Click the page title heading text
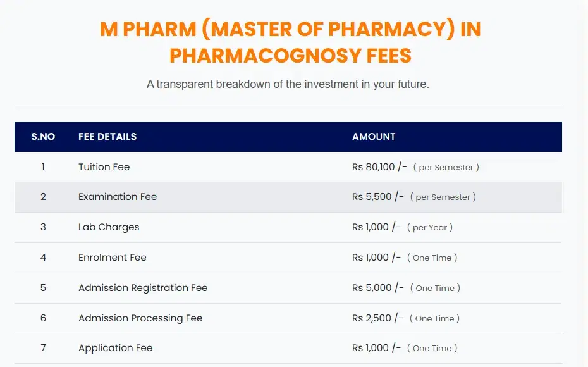 [x=290, y=42]
